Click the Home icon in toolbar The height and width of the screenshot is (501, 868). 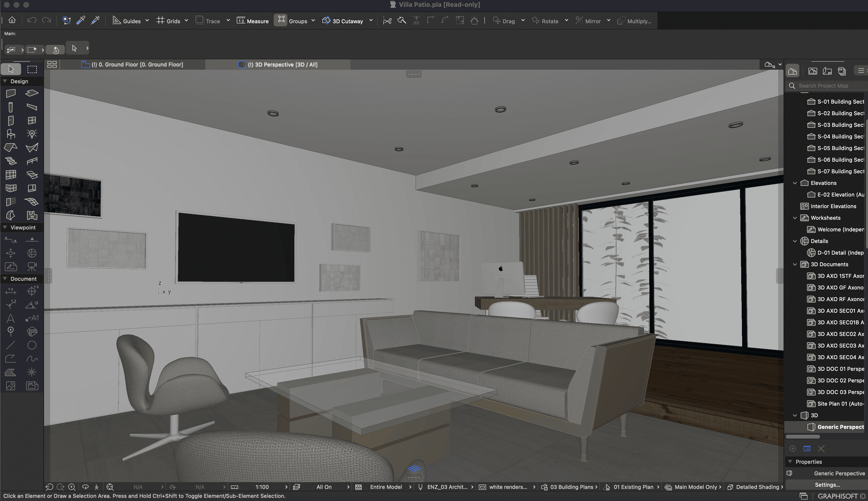point(12,20)
